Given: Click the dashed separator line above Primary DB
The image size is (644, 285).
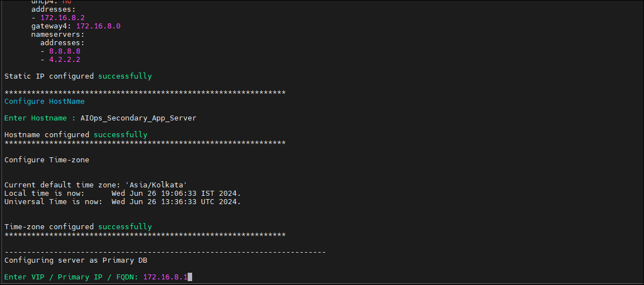Looking at the screenshot, I should [165, 252].
